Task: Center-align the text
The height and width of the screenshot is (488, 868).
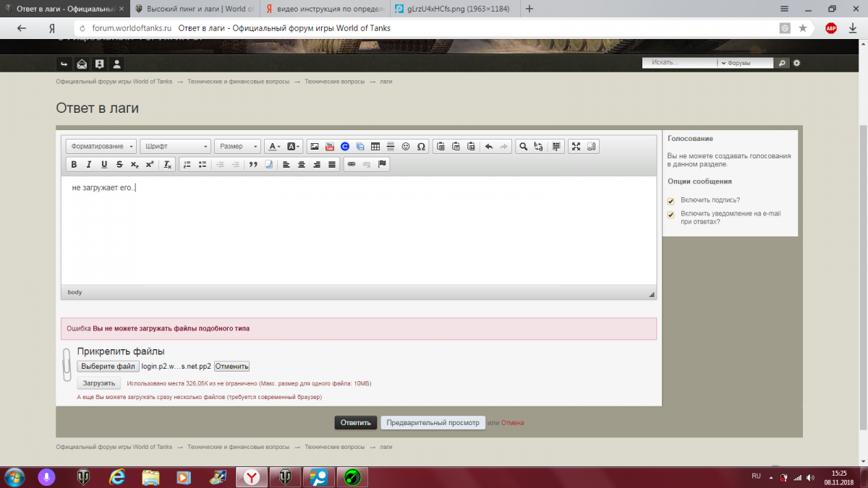Action: pos(302,164)
